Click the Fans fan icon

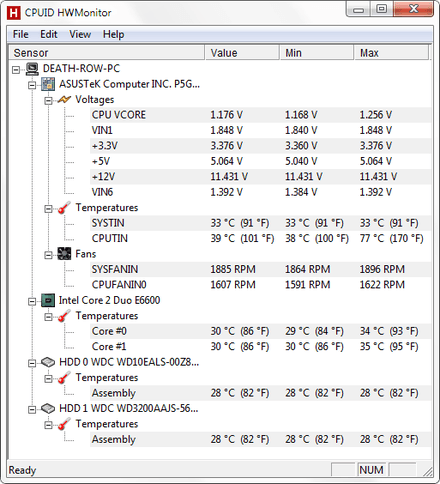tap(64, 254)
